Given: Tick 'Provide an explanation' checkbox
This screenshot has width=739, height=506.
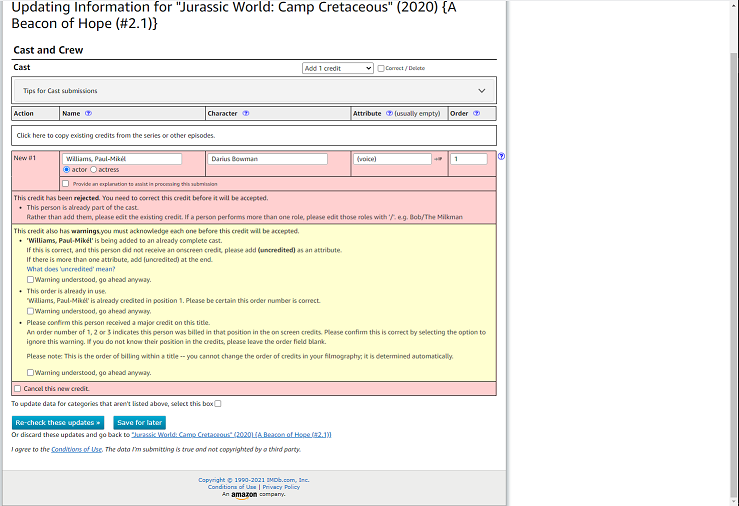Looking at the screenshot, I should pos(66,183).
